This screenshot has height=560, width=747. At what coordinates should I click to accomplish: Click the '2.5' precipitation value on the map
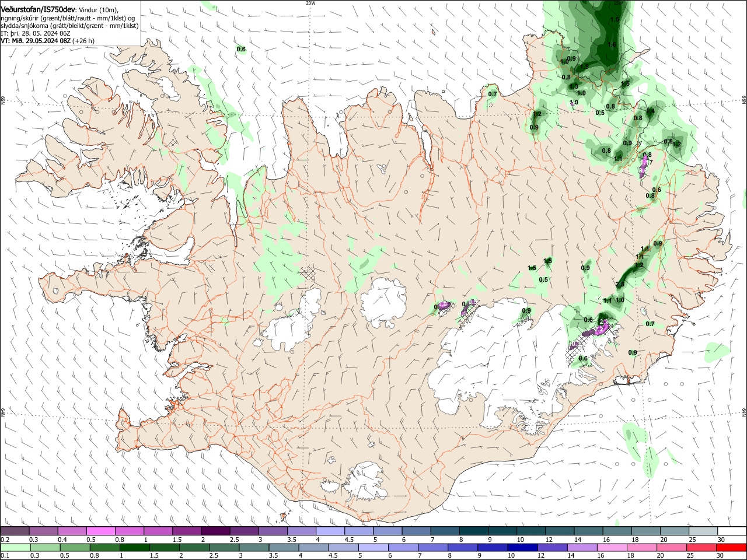[x=620, y=284]
